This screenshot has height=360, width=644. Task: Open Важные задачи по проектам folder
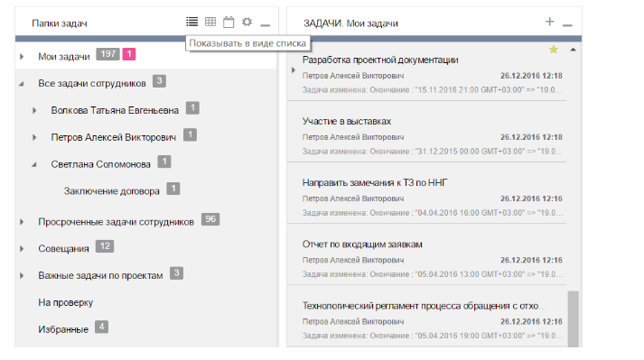[x=100, y=275]
